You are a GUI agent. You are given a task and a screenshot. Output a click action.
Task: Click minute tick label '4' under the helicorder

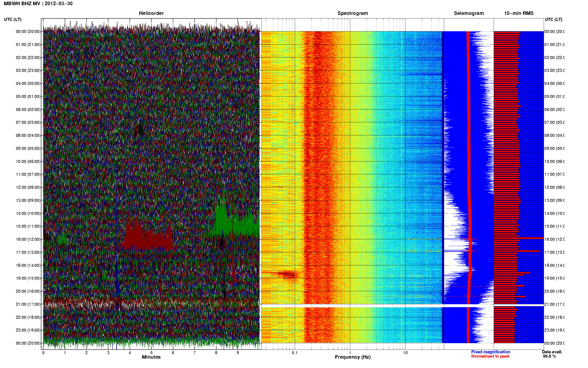click(130, 353)
